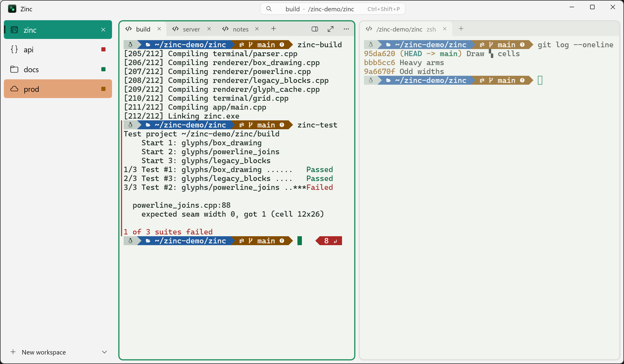Toggle split pane layout icon

point(315,29)
